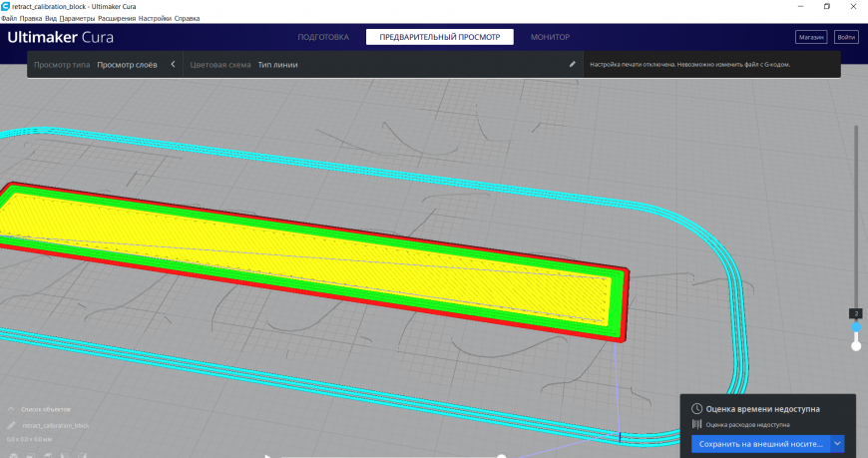This screenshot has height=458, width=868.
Task: Click the pencil edit icon in the toolbar
Action: 572,64
